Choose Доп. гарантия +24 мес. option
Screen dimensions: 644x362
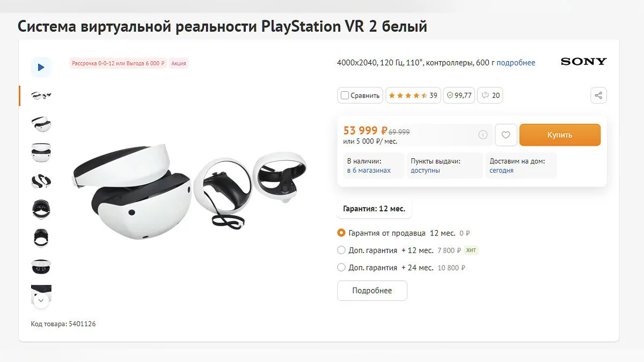click(x=341, y=268)
